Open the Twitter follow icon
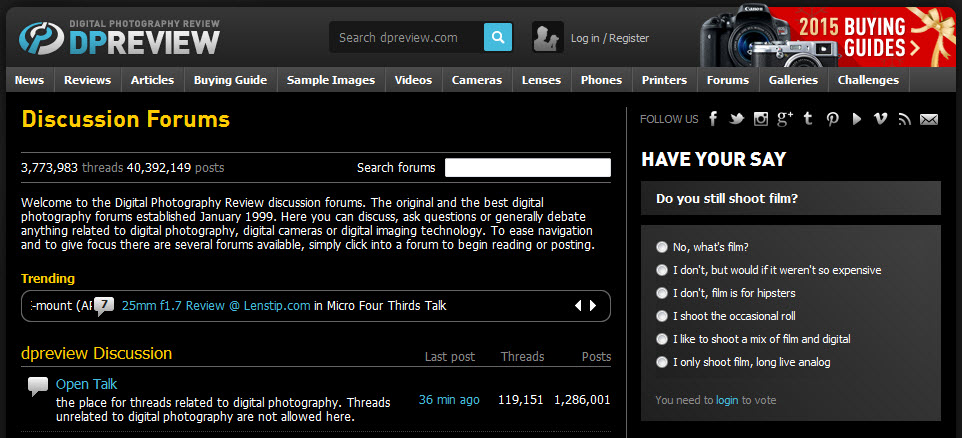962x438 pixels. click(736, 119)
